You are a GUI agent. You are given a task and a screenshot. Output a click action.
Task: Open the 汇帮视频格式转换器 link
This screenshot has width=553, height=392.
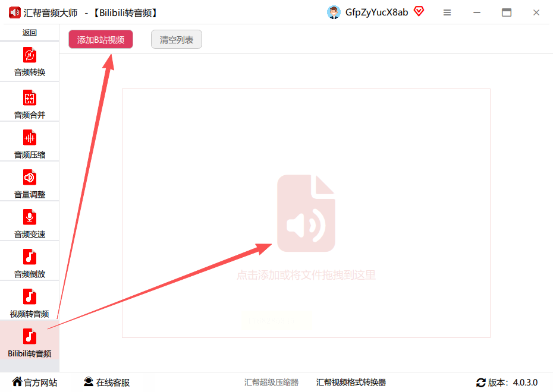pyautogui.click(x=351, y=382)
